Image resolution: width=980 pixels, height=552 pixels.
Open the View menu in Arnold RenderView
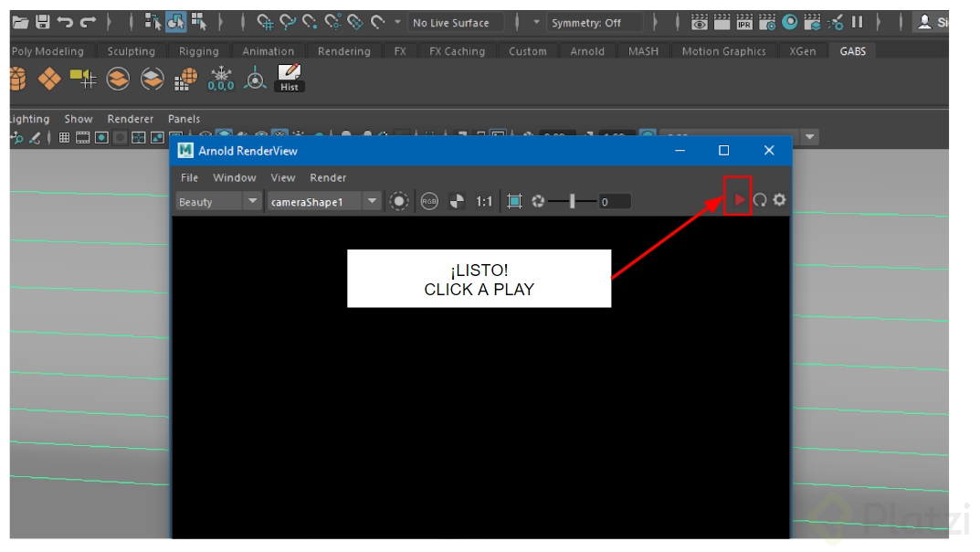pos(282,177)
